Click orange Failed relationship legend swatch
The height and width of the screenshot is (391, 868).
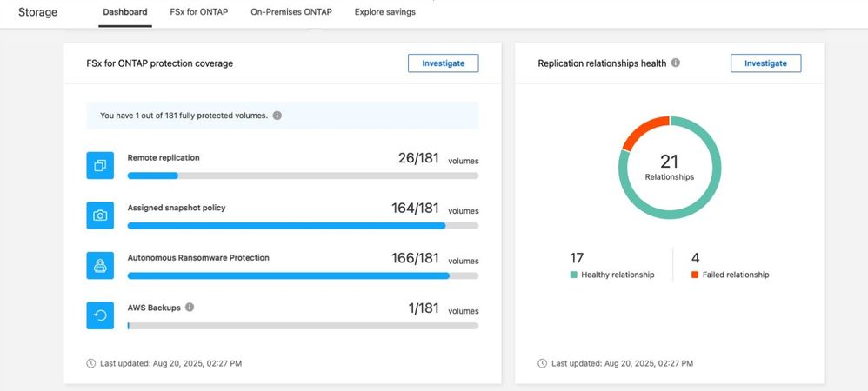point(695,275)
